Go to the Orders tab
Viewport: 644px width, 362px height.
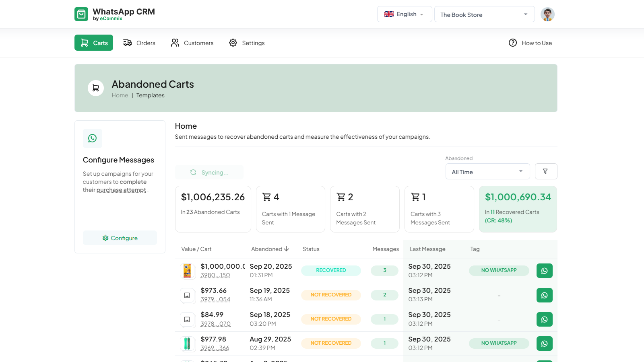(x=139, y=43)
